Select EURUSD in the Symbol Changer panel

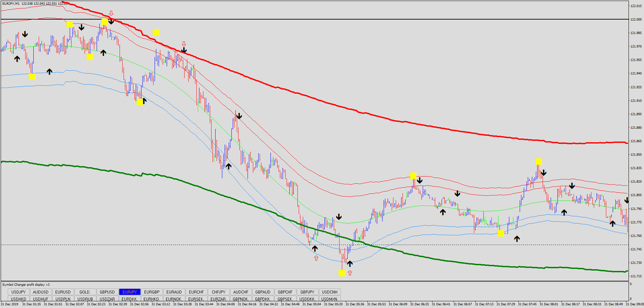click(x=63, y=292)
